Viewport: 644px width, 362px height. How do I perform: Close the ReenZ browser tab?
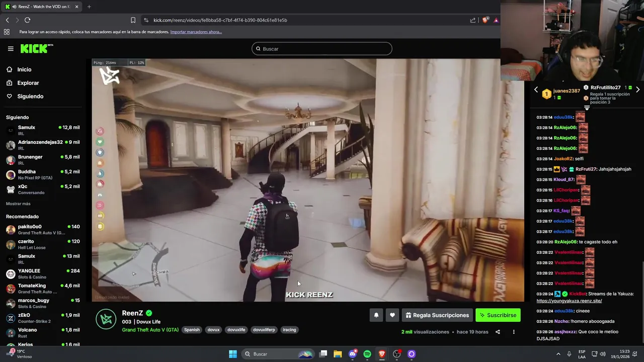(76, 7)
